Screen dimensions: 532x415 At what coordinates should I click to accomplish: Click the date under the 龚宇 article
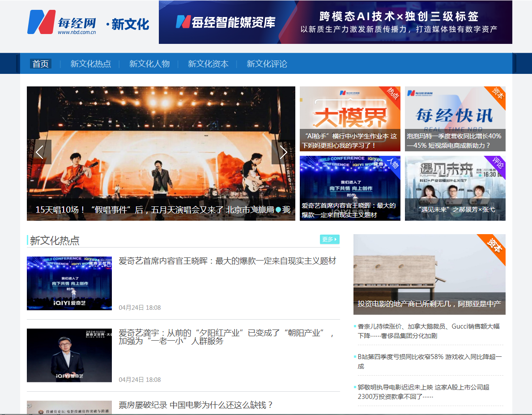pos(140,380)
